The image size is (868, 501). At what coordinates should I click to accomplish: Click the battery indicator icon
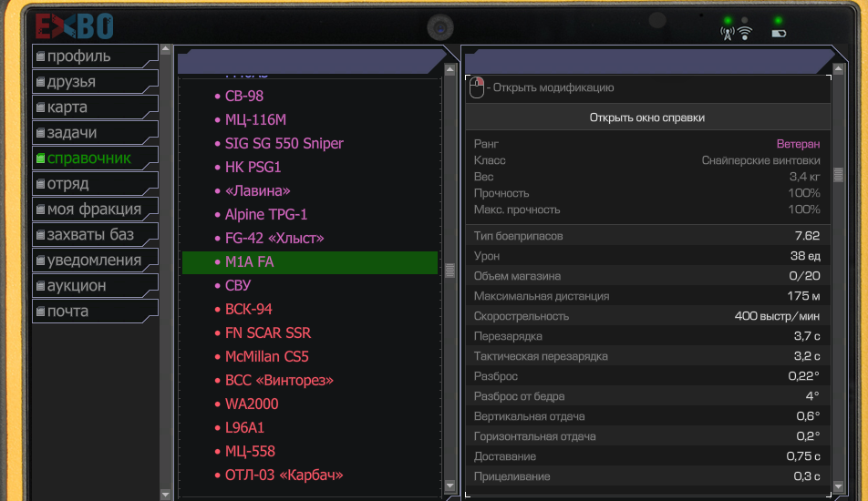coord(779,34)
